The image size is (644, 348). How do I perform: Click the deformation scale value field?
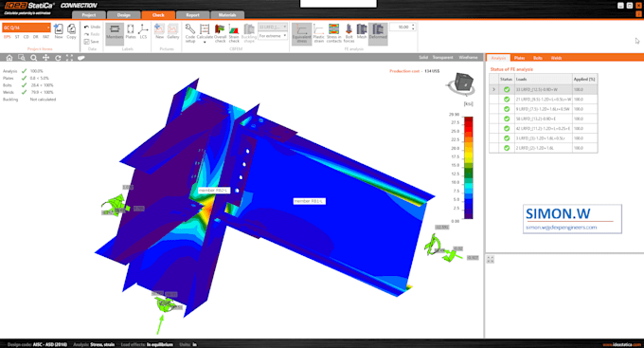(401, 27)
